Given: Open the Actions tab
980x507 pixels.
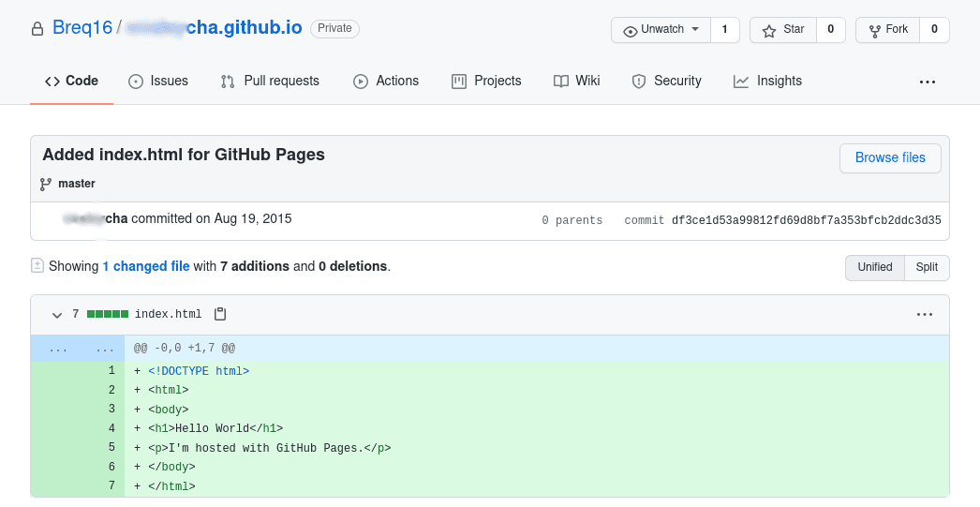Looking at the screenshot, I should coord(386,82).
